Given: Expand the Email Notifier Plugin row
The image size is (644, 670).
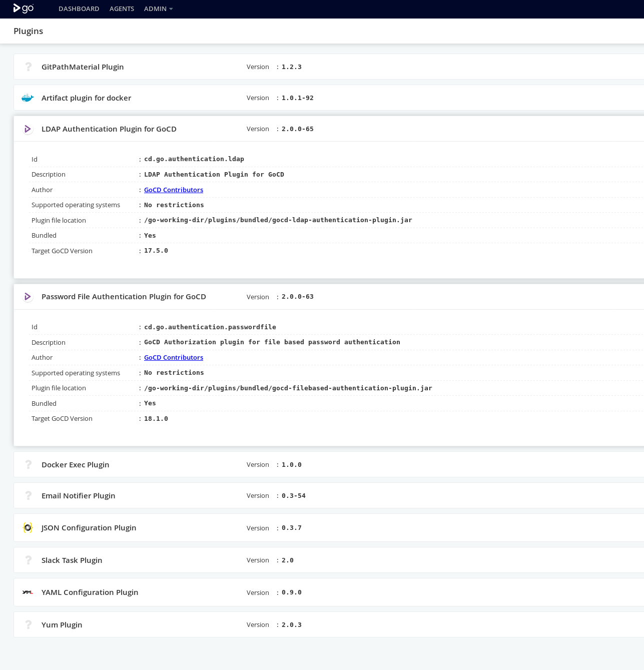Looking at the screenshot, I should click(329, 495).
